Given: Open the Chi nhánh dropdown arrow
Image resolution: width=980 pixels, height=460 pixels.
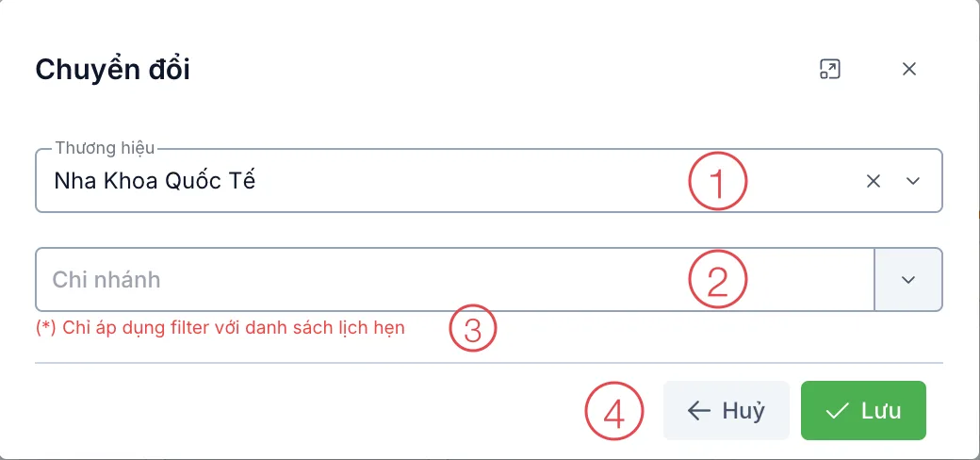Looking at the screenshot, I should pyautogui.click(x=908, y=280).
